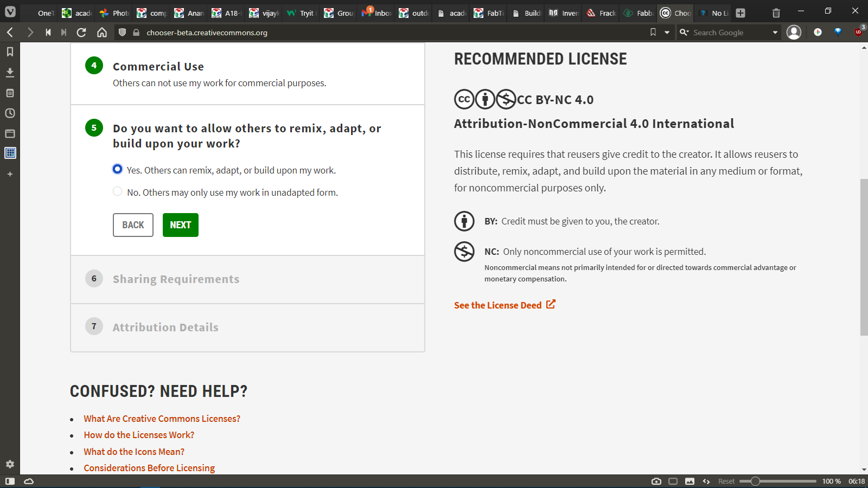Click the status bar clock 06:18

(857, 481)
